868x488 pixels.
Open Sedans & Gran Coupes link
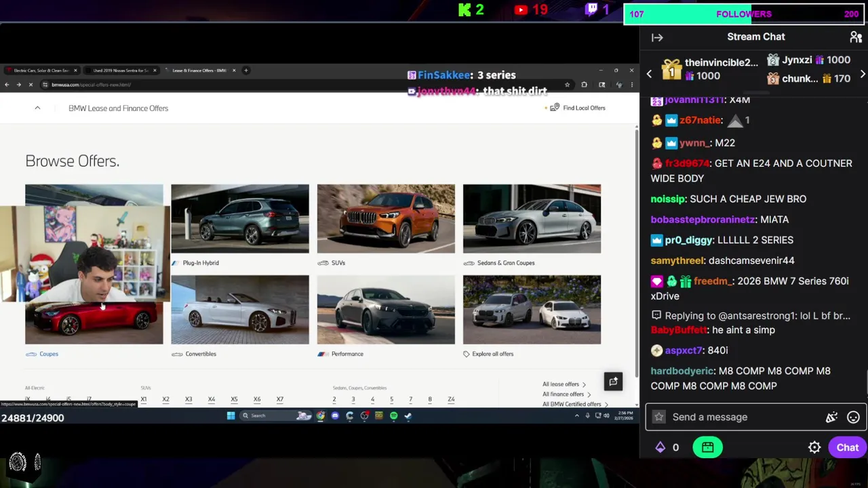point(505,263)
